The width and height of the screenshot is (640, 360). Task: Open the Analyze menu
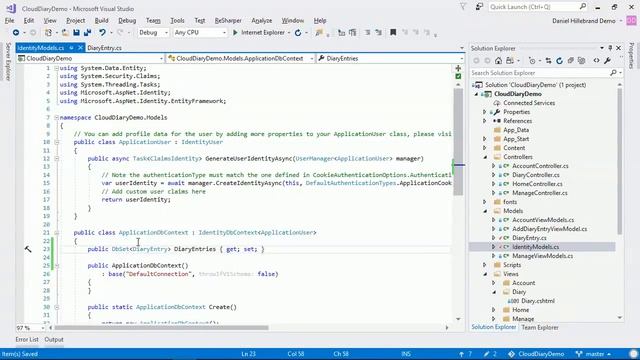click(x=262, y=20)
